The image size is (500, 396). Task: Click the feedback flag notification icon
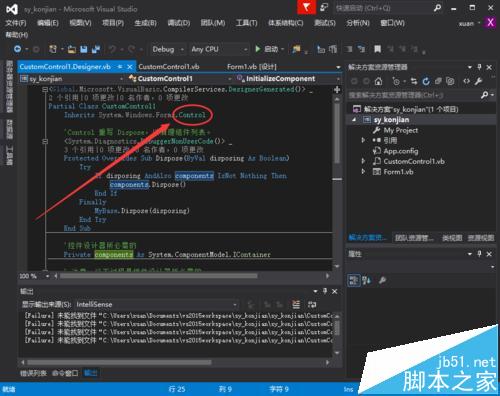pos(306,7)
